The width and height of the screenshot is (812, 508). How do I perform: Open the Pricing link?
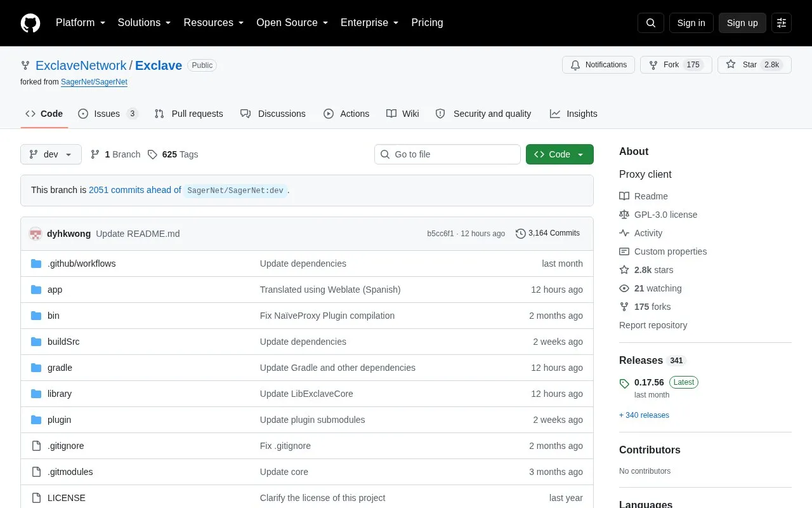pyautogui.click(x=427, y=23)
